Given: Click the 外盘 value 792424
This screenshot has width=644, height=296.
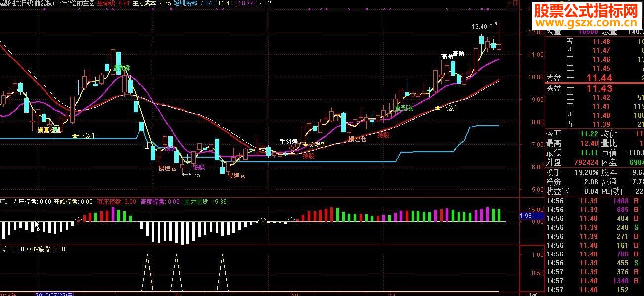Looking at the screenshot, I should click(x=585, y=162).
